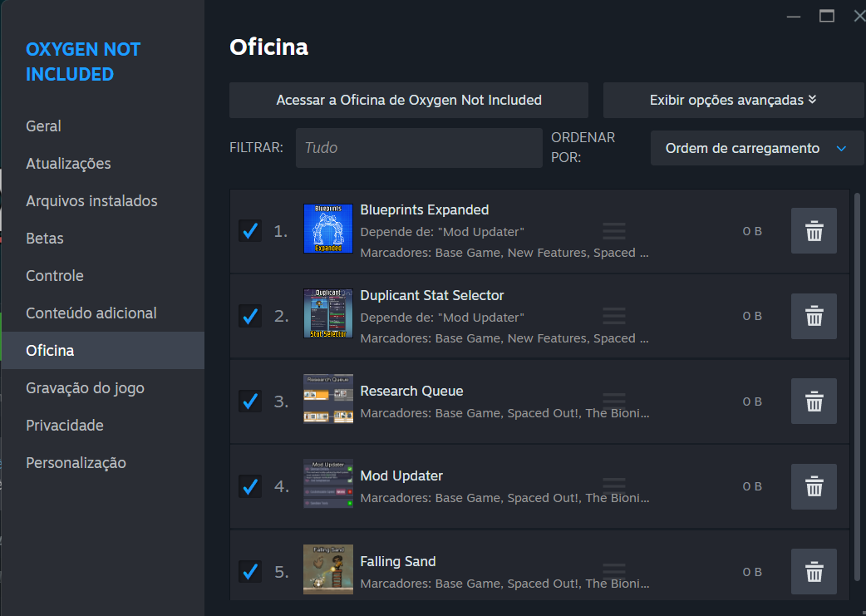Click the Falling Sand title text
This screenshot has height=616, width=866.
397,562
